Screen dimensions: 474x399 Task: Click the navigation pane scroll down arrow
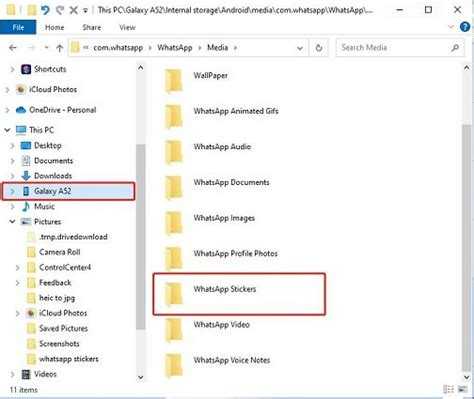point(141,377)
